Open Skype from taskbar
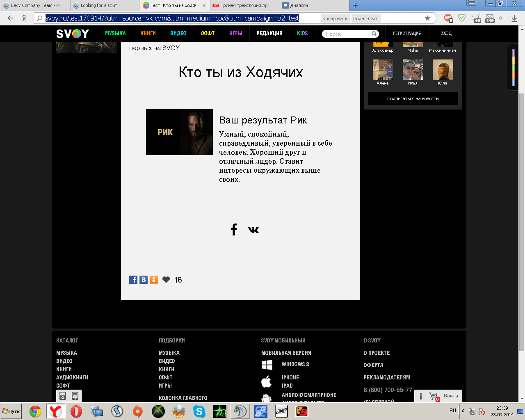Image resolution: width=525 pixels, height=420 pixels. tap(199, 411)
